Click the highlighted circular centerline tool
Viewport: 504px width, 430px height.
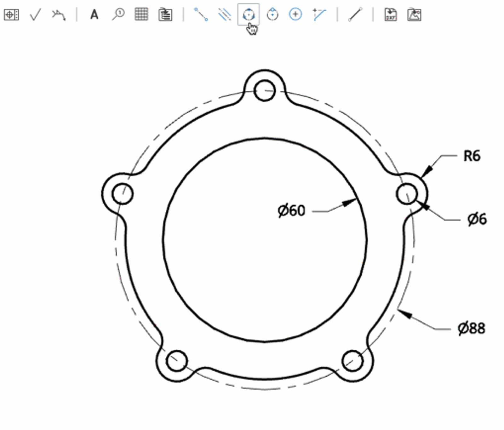coord(249,14)
